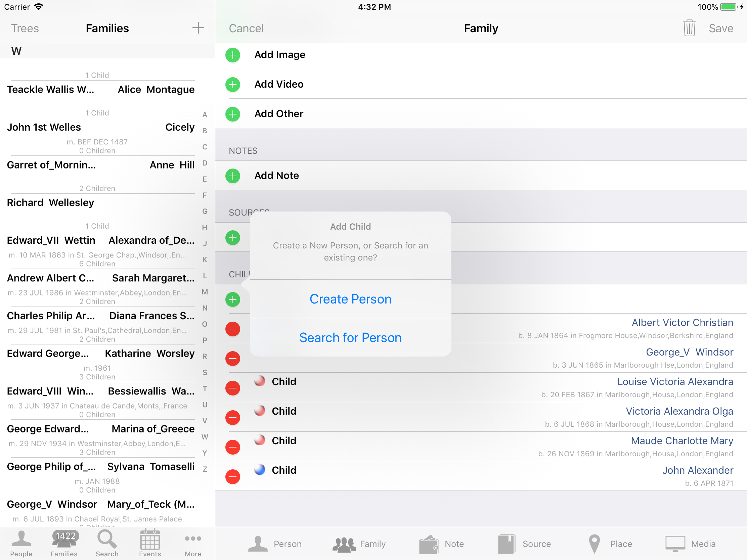Image resolution: width=747 pixels, height=560 pixels.
Task: Tap the blue gender ball for John Alexander
Action: pyautogui.click(x=260, y=470)
